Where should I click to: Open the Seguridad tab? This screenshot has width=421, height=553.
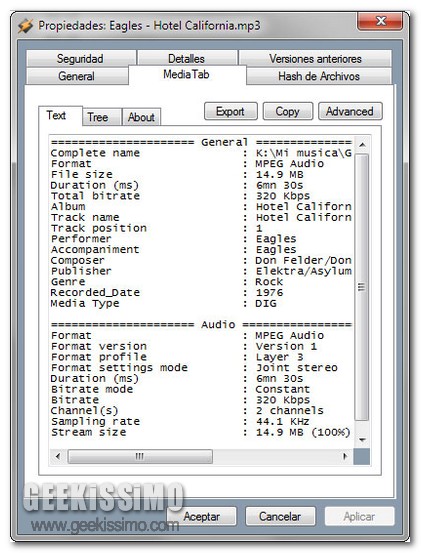click(x=81, y=58)
